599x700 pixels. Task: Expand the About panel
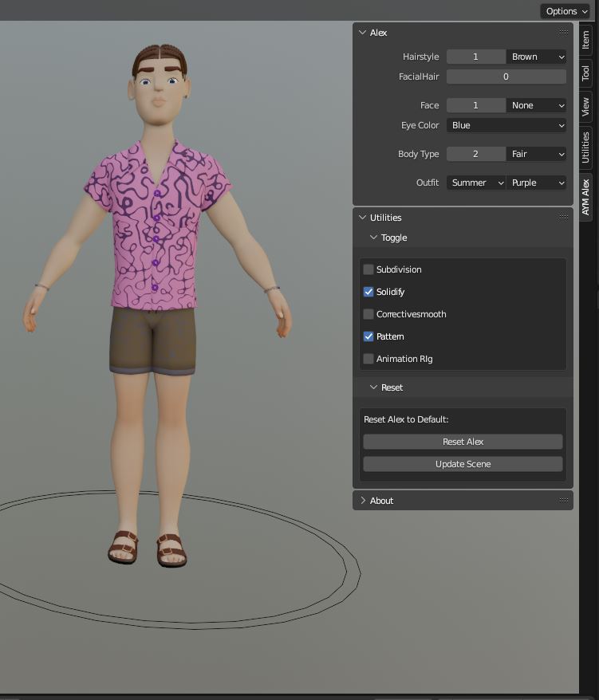tap(381, 501)
